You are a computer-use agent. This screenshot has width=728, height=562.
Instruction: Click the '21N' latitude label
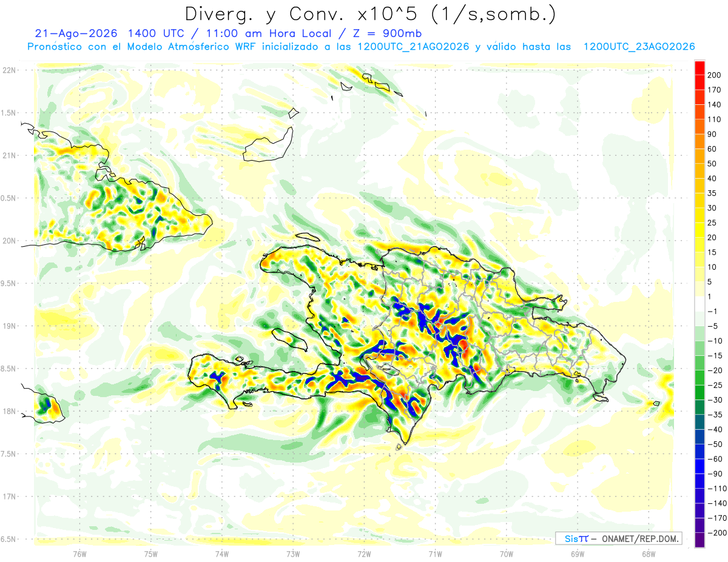(9, 155)
